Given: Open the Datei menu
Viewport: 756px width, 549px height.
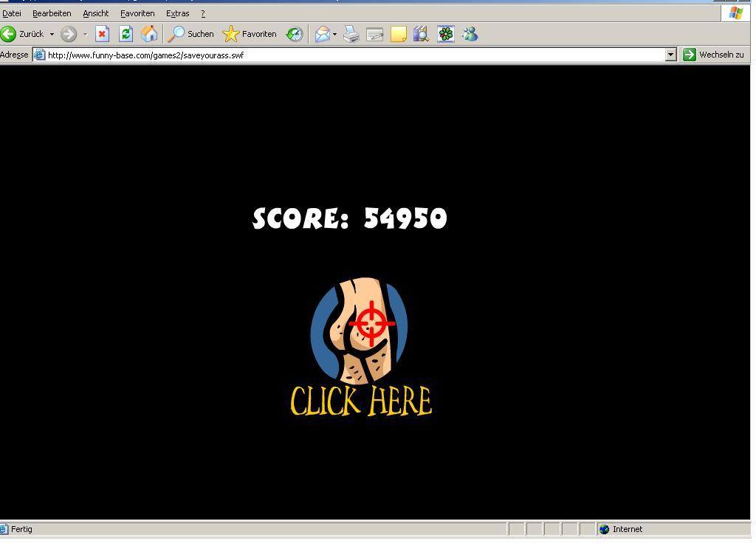Looking at the screenshot, I should (x=12, y=13).
